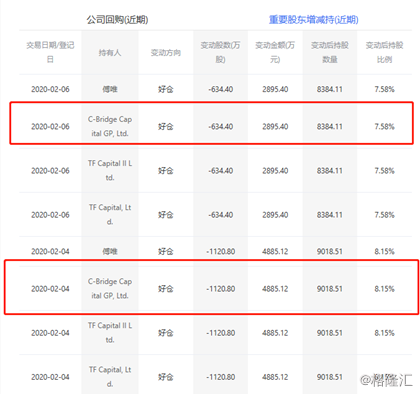The image size is (420, 394).
Task: Select holding 9018.51 in TF Capital, Ltd. row
Action: click(x=330, y=377)
